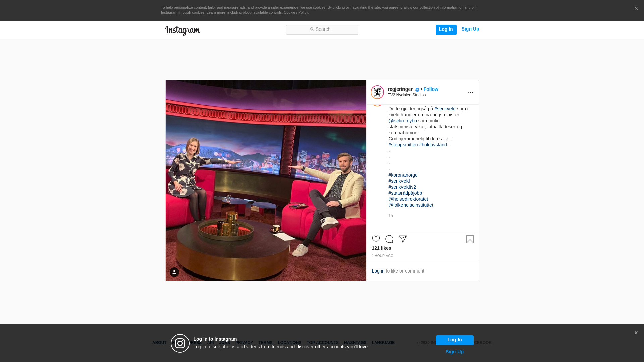644x362 pixels.
Task: Click the 1 HOUR AGO timestamp
Action: (x=382, y=256)
